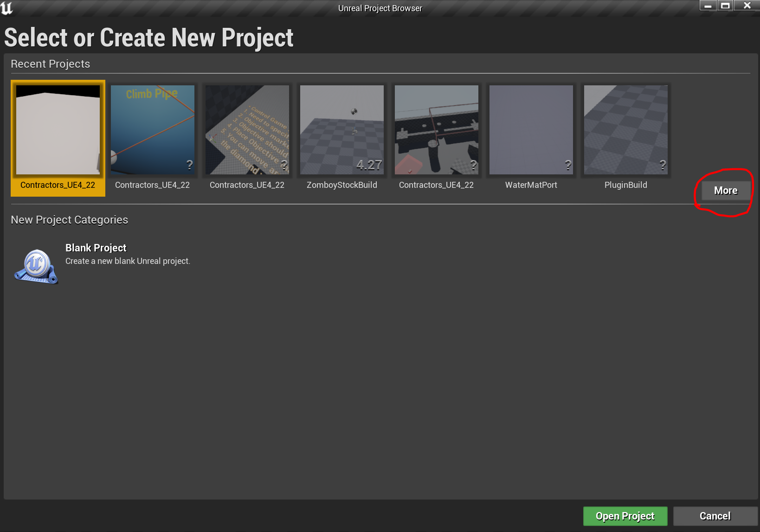Click the PluginBuild project name label
760x532 pixels.
[x=626, y=185]
